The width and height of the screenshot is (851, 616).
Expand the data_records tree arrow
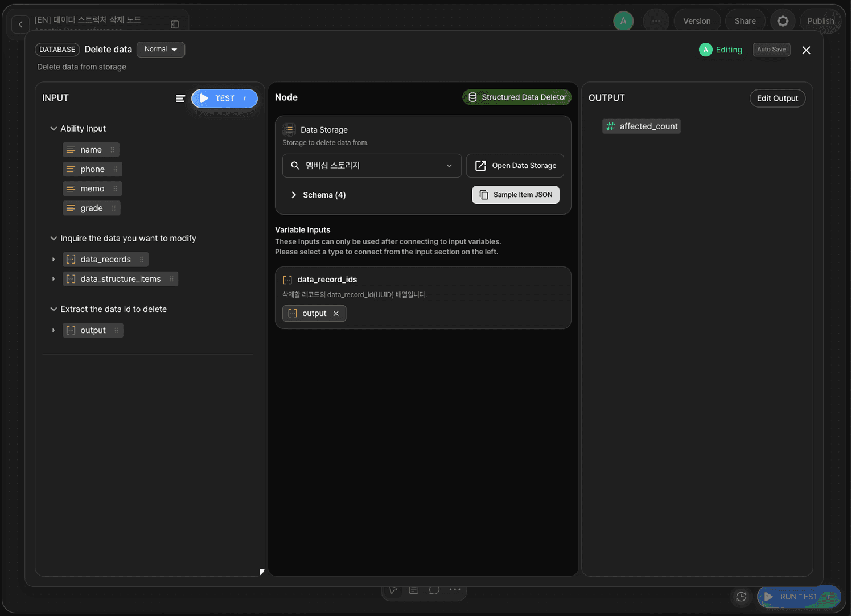click(x=54, y=260)
